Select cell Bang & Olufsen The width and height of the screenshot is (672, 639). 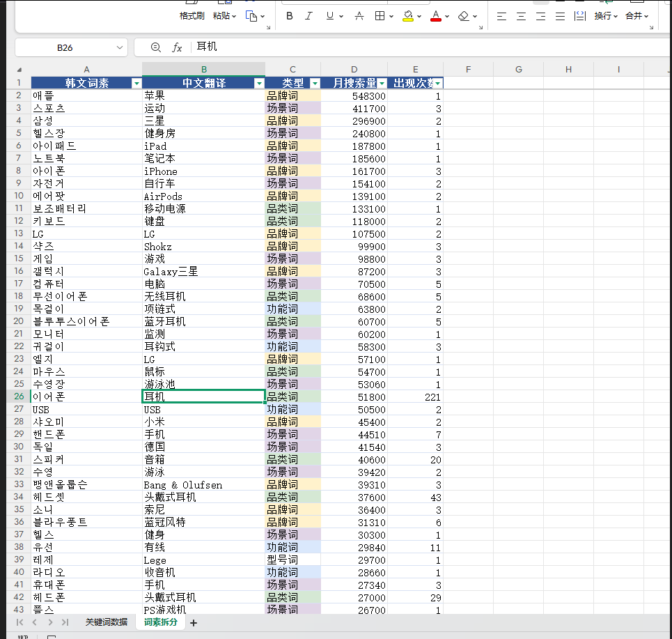(203, 484)
